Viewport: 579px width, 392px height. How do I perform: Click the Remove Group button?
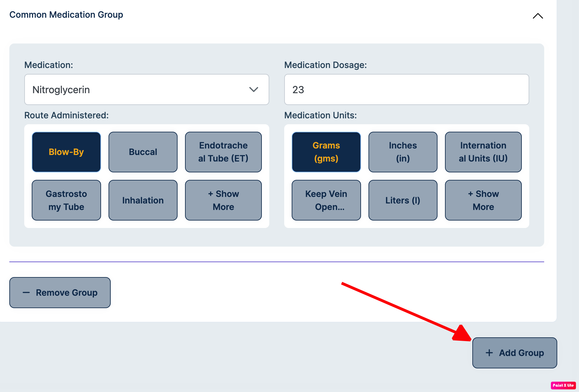60,292
